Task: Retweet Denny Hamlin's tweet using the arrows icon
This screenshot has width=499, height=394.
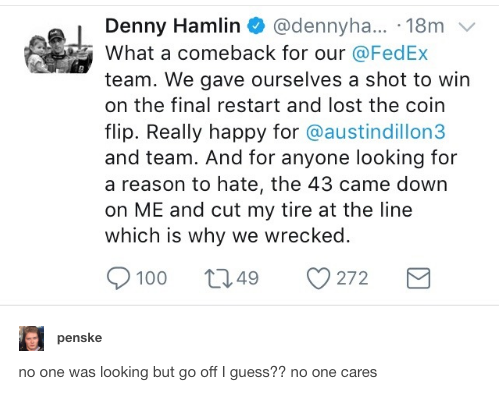Action: point(218,278)
